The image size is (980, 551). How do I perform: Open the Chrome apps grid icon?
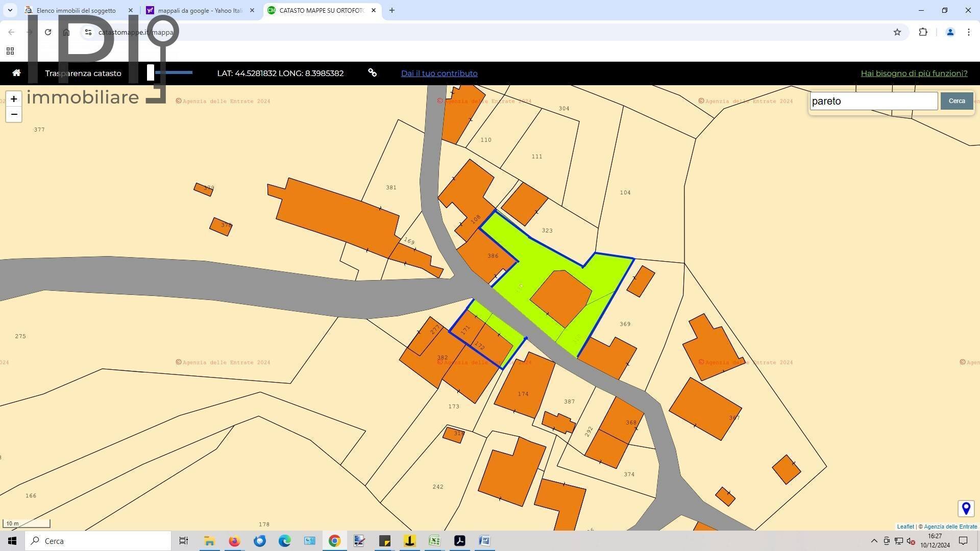(10, 51)
